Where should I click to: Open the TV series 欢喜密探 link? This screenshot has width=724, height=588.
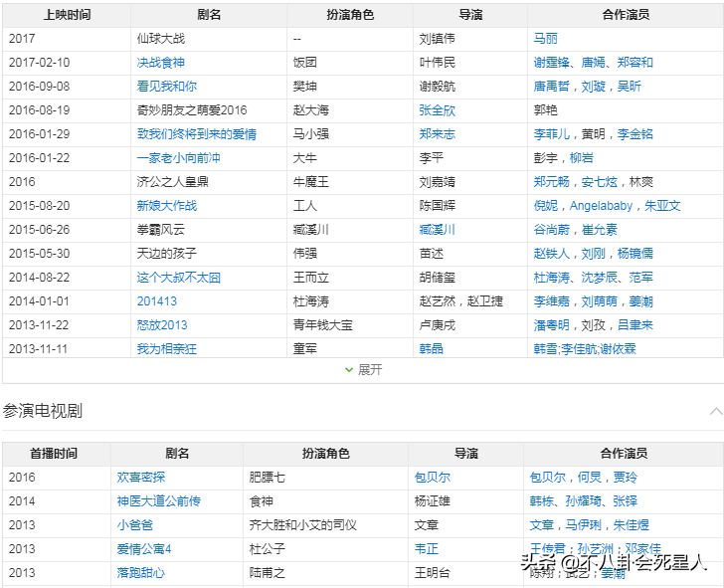pyautogui.click(x=140, y=478)
